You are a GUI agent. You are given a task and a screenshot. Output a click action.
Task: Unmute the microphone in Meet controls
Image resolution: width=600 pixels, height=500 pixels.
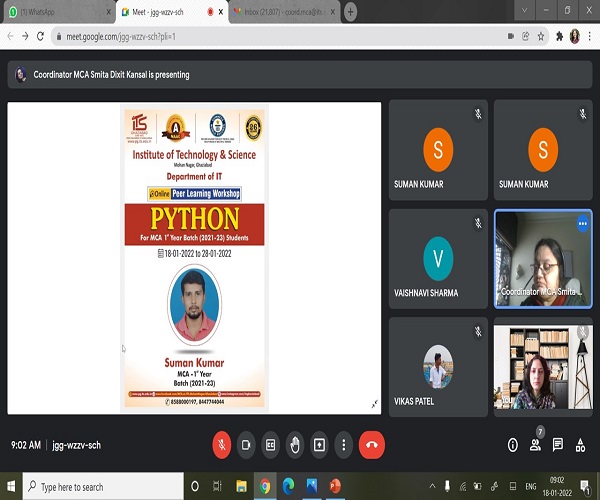tap(222, 445)
